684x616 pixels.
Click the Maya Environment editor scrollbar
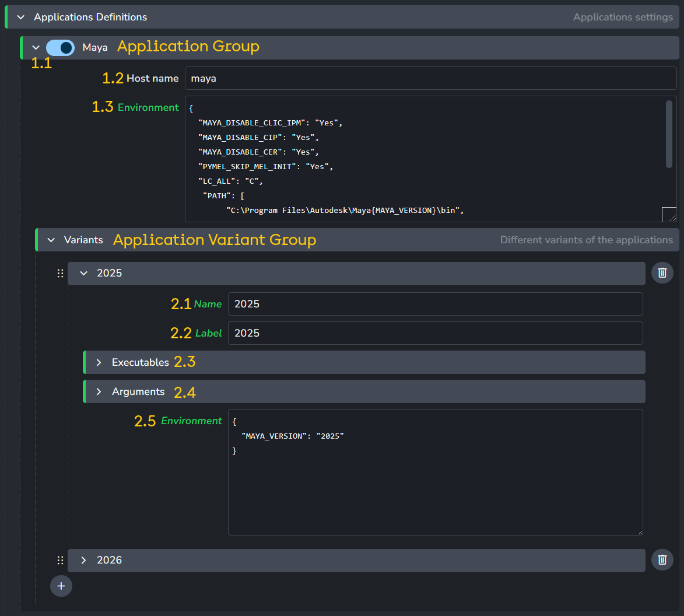point(669,134)
